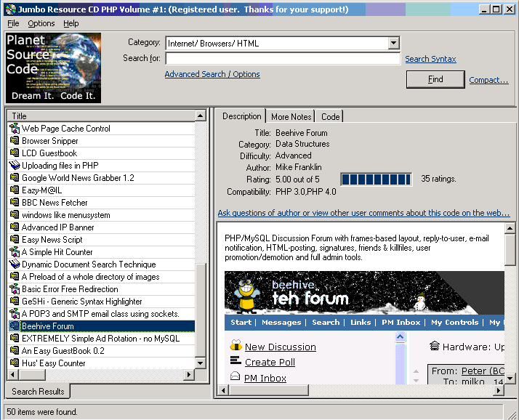Click the PM Inbox link under Create Poll
Image resolution: width=519 pixels, height=420 pixels.
pos(265,378)
